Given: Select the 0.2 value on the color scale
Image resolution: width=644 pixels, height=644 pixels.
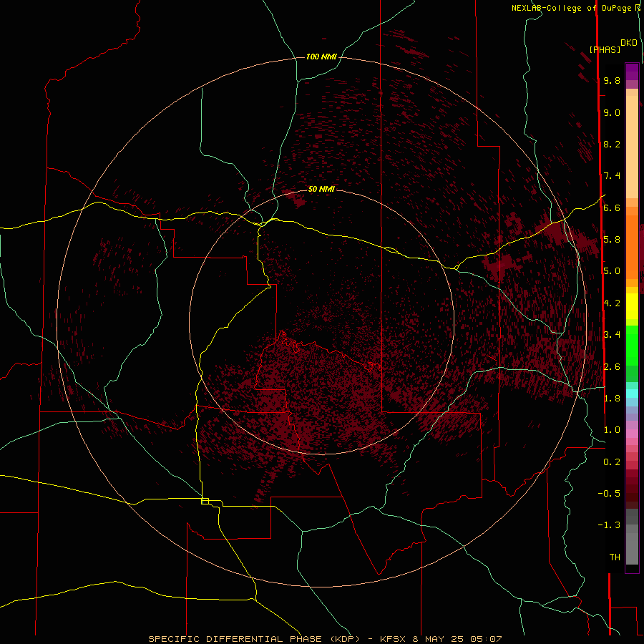Looking at the screenshot, I should pyautogui.click(x=612, y=462).
